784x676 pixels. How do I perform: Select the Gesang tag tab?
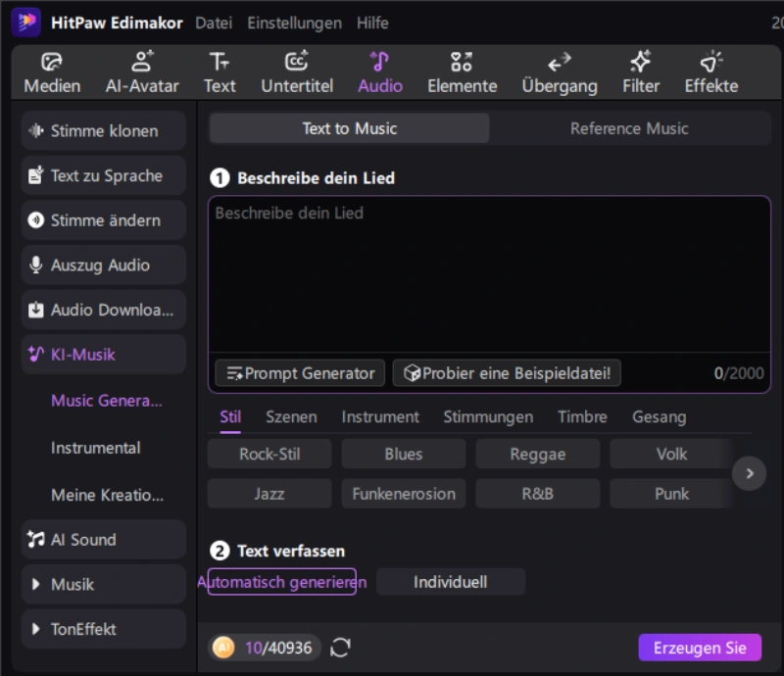(x=659, y=417)
